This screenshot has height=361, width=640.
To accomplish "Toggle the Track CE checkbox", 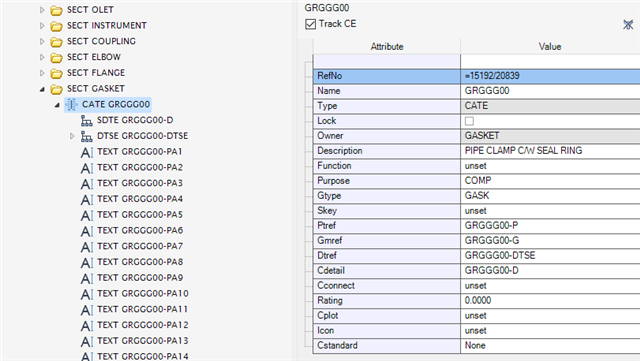I will (x=310, y=24).
